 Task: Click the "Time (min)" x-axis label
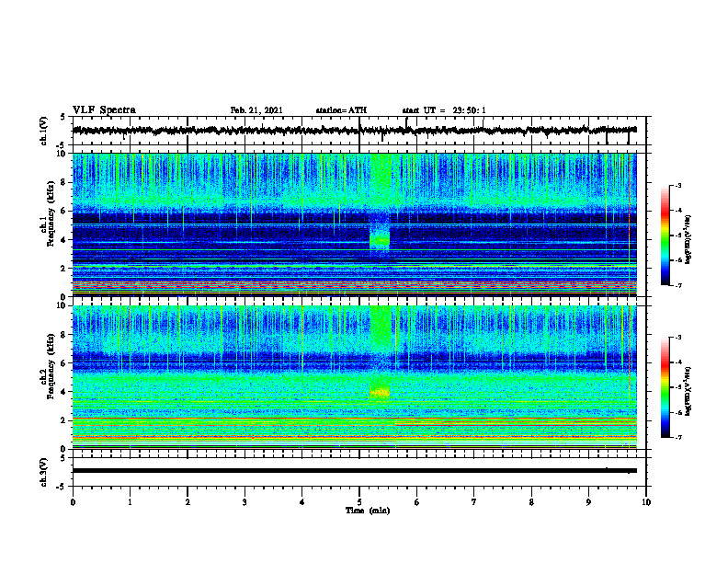pyautogui.click(x=368, y=511)
